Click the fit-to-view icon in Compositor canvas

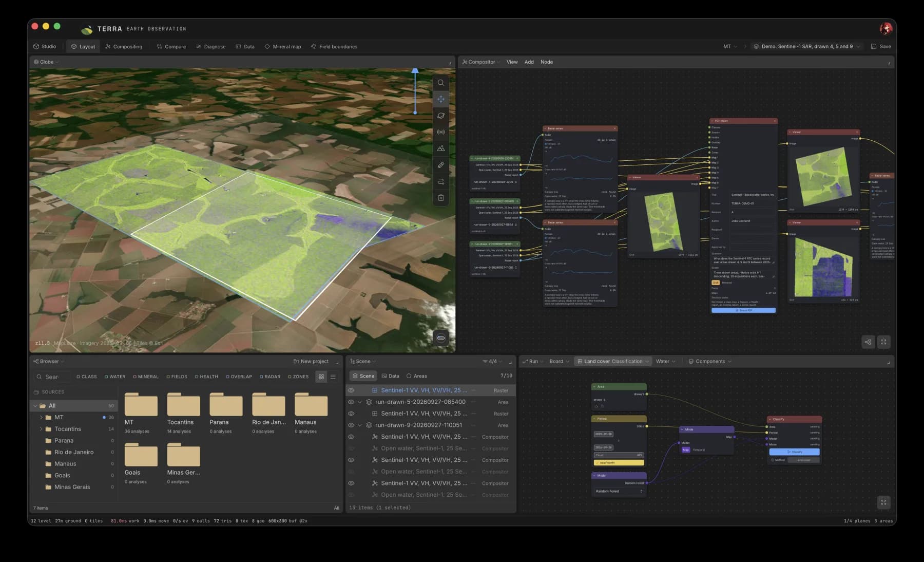(x=883, y=342)
